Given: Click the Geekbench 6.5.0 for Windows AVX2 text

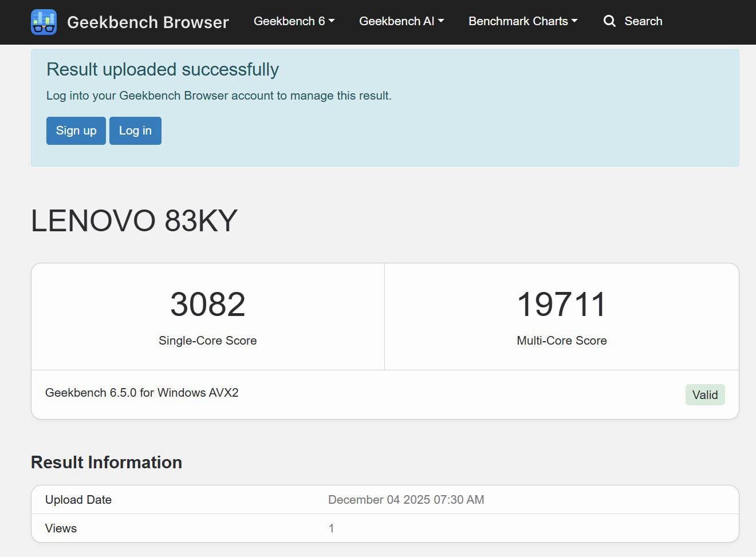Looking at the screenshot, I should tap(141, 393).
